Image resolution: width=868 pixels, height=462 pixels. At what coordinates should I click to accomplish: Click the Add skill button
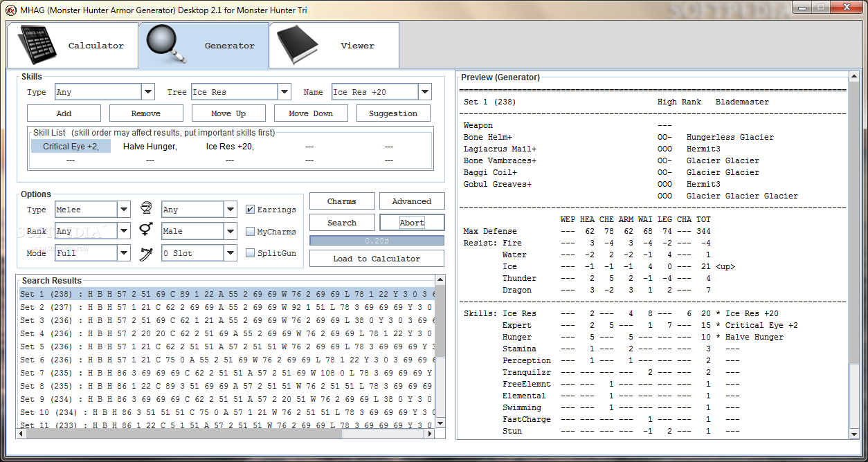pos(64,113)
